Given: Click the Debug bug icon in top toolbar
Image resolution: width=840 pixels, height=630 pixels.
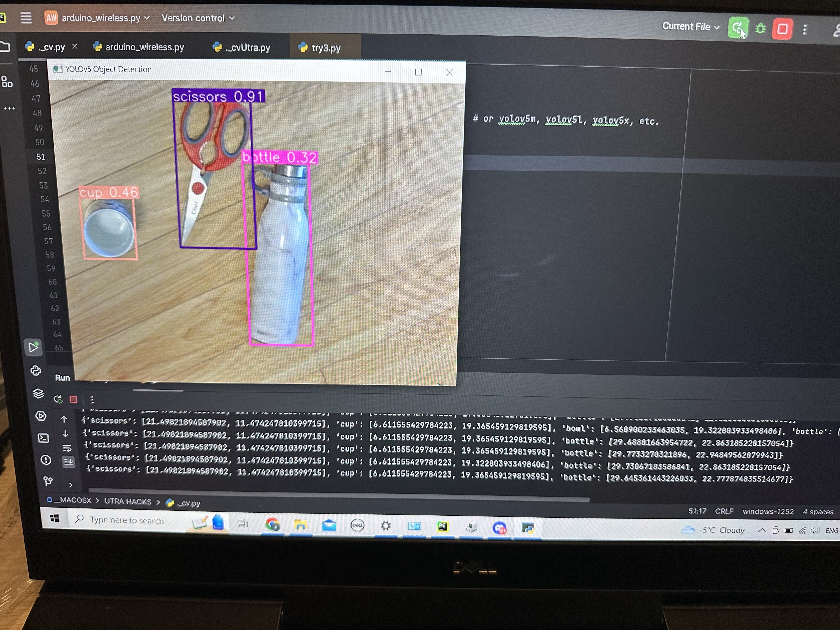Looking at the screenshot, I should (760, 29).
